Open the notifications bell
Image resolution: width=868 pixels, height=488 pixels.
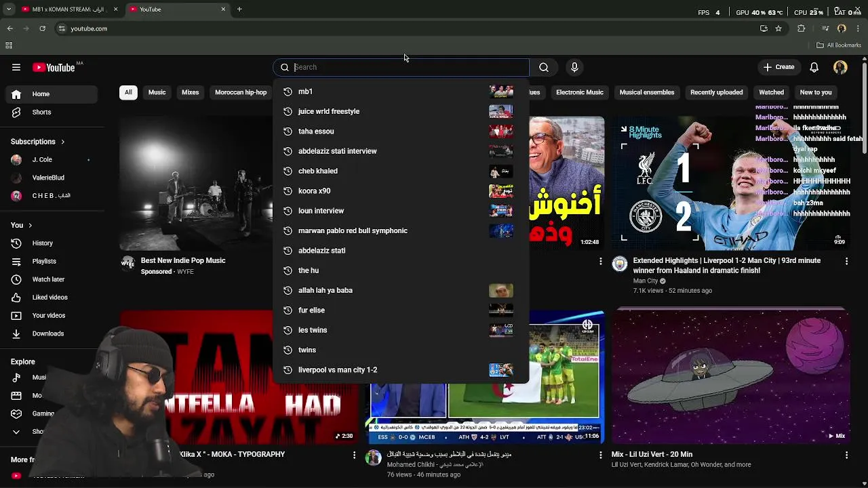(x=814, y=67)
